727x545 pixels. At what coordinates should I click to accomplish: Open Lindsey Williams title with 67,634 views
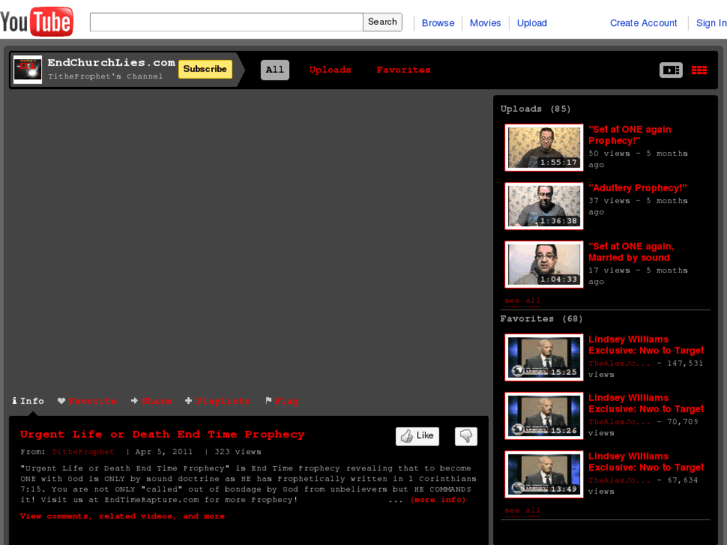point(646,462)
